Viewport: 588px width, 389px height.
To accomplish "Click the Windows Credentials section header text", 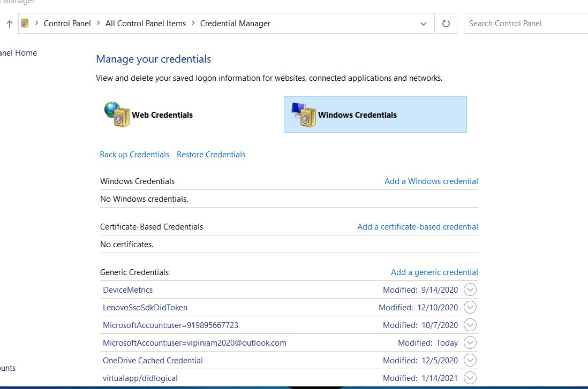I will (x=137, y=181).
